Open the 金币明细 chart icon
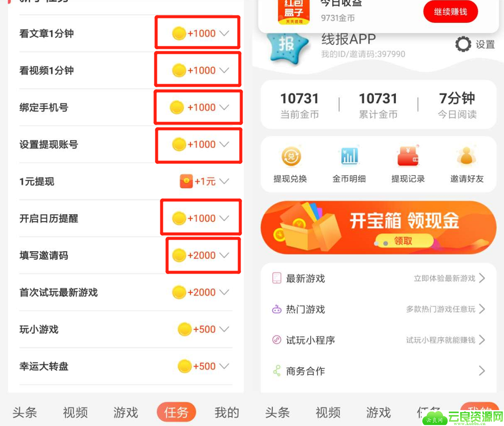The image size is (504, 426). pyautogui.click(x=350, y=156)
